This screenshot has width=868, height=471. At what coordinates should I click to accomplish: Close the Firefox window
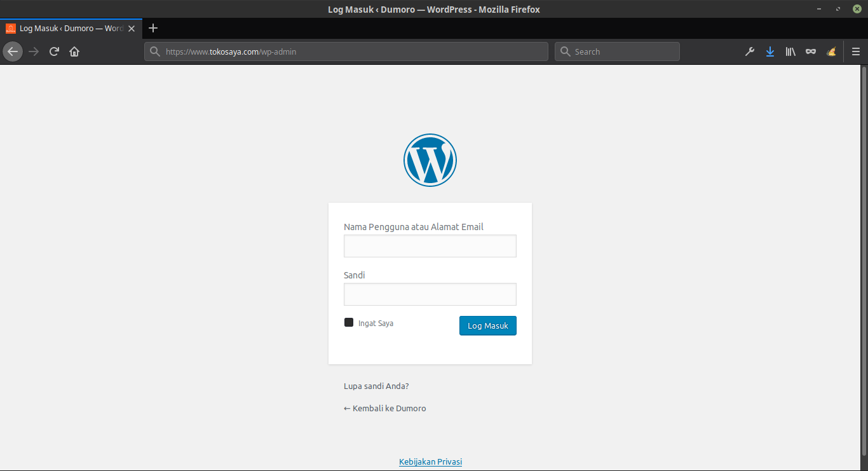click(x=857, y=9)
